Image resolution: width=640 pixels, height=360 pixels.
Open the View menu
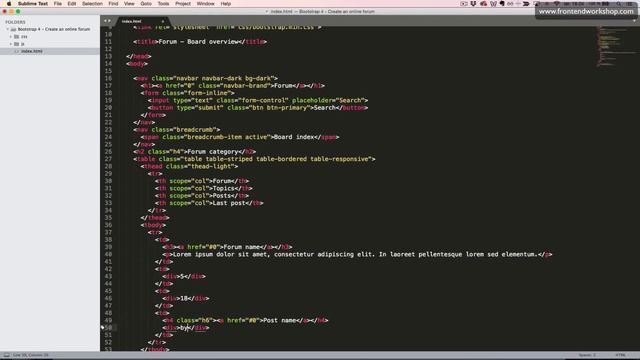coord(129,4)
